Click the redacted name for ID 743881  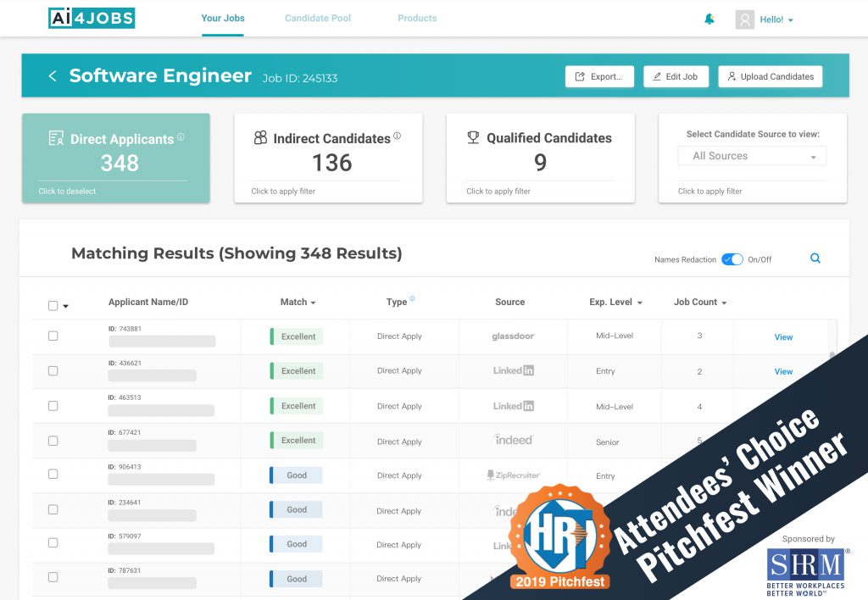click(x=162, y=341)
